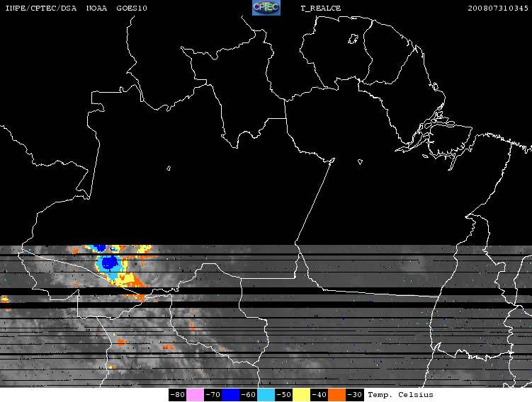Click the -30 legend label
Image resolution: width=532 pixels, height=402 pixels.
tap(355, 395)
